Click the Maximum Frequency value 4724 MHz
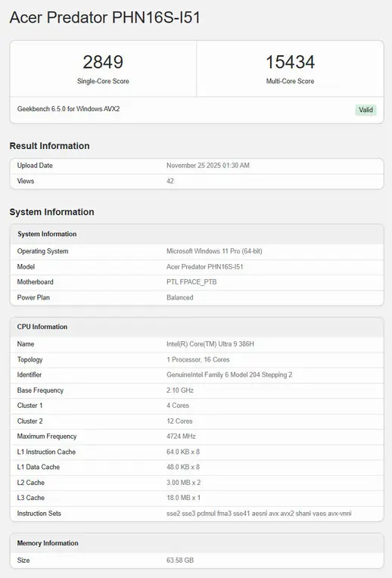Screen dimensions: 392x578 181,436
